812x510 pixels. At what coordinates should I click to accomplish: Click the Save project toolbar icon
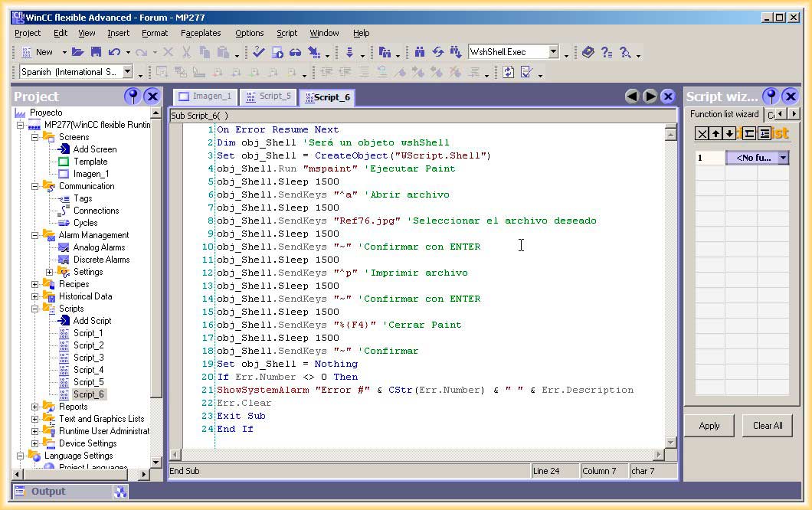point(96,52)
